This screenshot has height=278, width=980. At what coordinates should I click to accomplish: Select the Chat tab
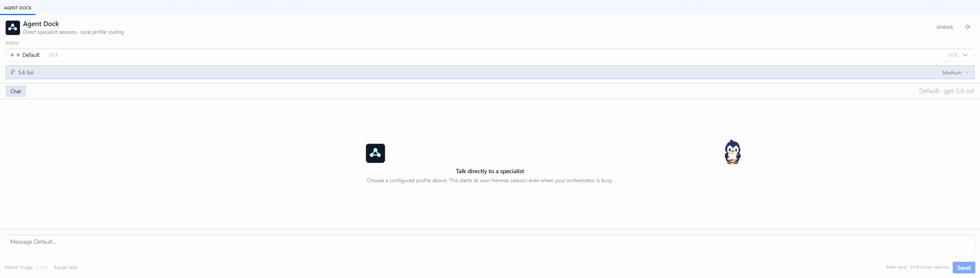point(16,91)
